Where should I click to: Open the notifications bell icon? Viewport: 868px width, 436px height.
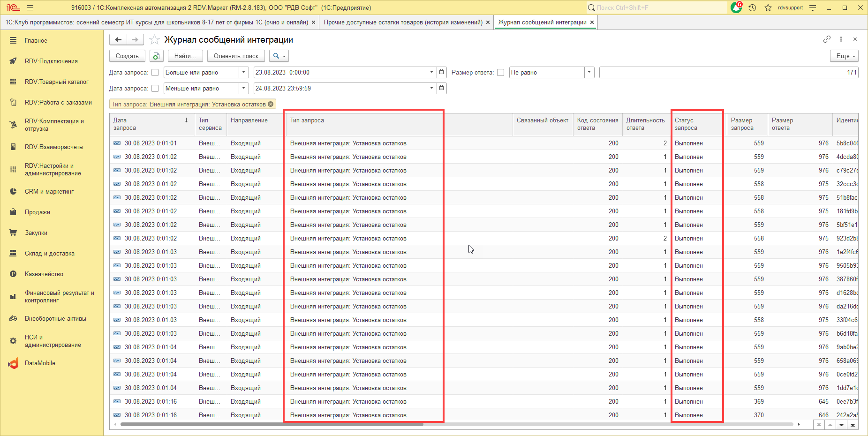(x=736, y=8)
